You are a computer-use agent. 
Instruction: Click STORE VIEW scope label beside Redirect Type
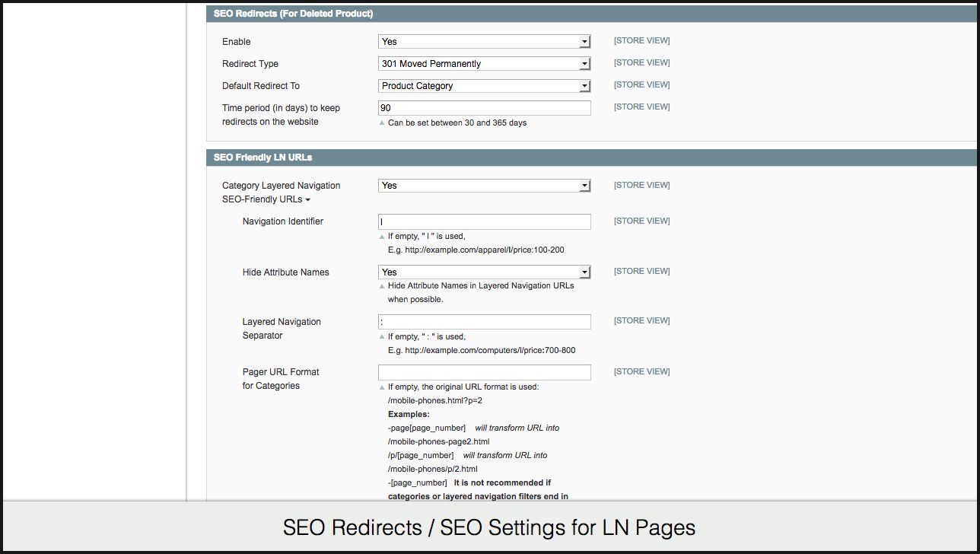pyautogui.click(x=641, y=63)
